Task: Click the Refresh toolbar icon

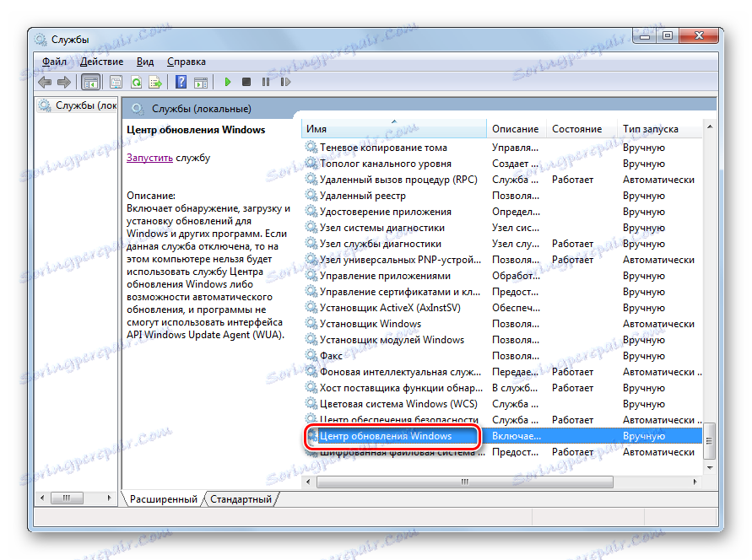Action: pyautogui.click(x=136, y=83)
